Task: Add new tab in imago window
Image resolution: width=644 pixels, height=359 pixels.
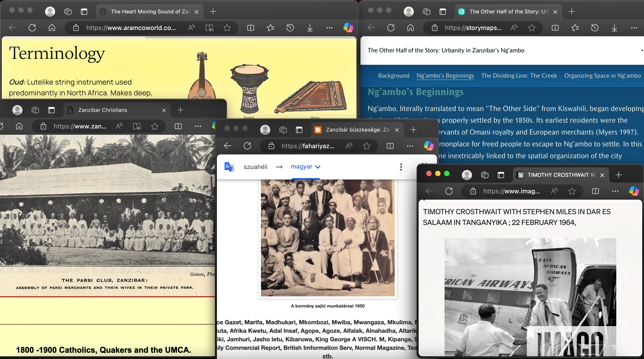Action: point(619,175)
